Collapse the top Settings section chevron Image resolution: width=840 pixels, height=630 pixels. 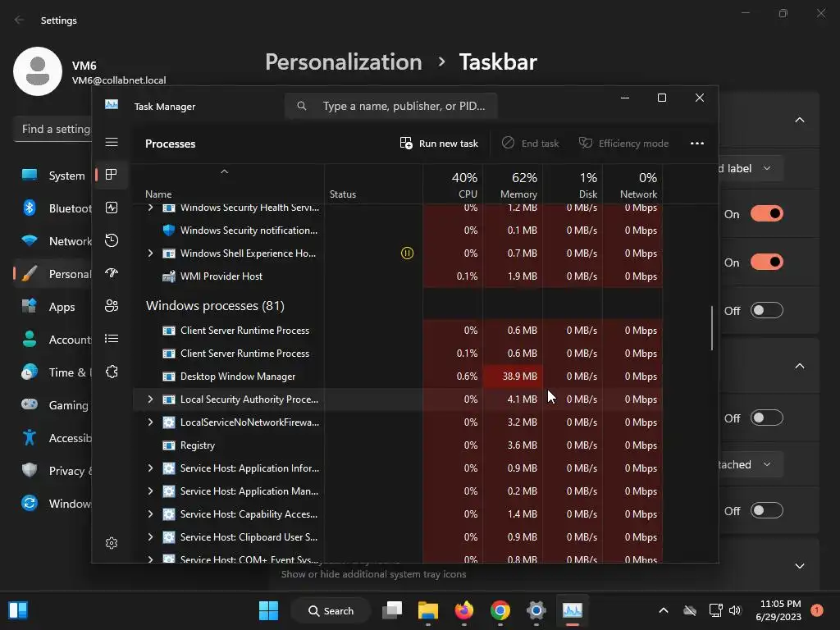799,120
